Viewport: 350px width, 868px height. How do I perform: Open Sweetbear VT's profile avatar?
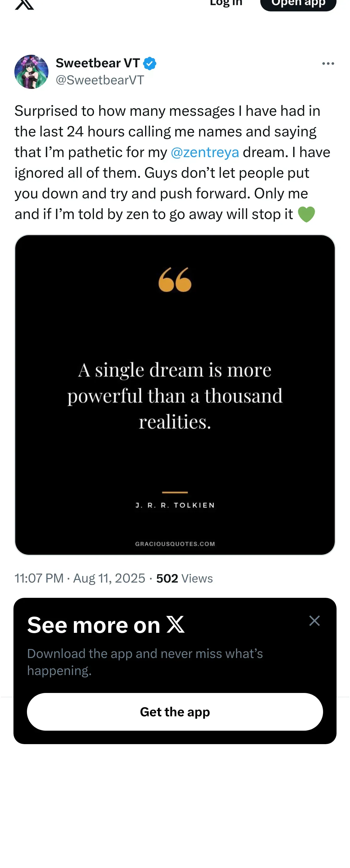31,72
